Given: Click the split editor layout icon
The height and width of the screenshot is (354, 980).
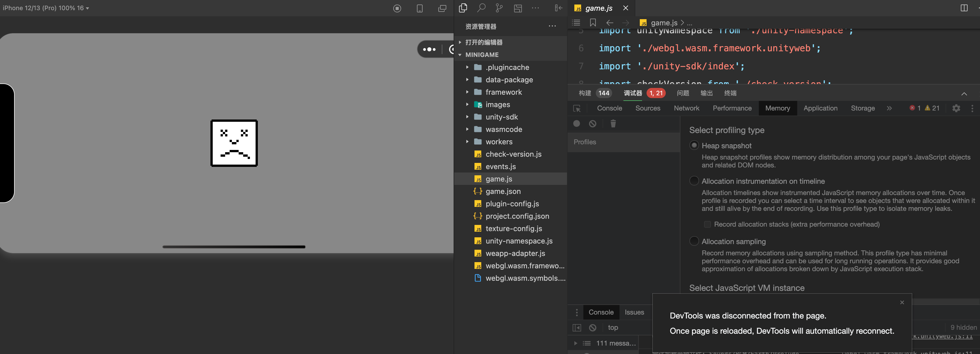Looking at the screenshot, I should pos(964,8).
